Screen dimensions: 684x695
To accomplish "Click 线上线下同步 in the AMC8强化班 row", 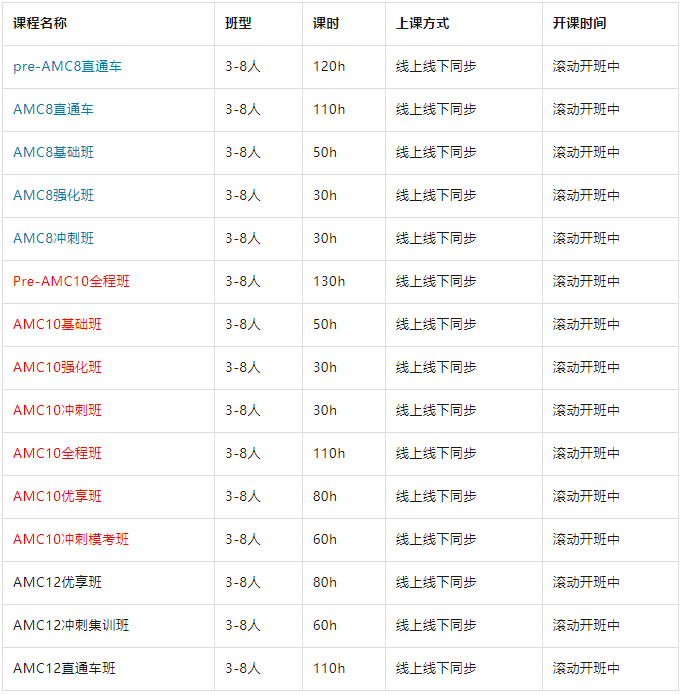I will point(436,195).
